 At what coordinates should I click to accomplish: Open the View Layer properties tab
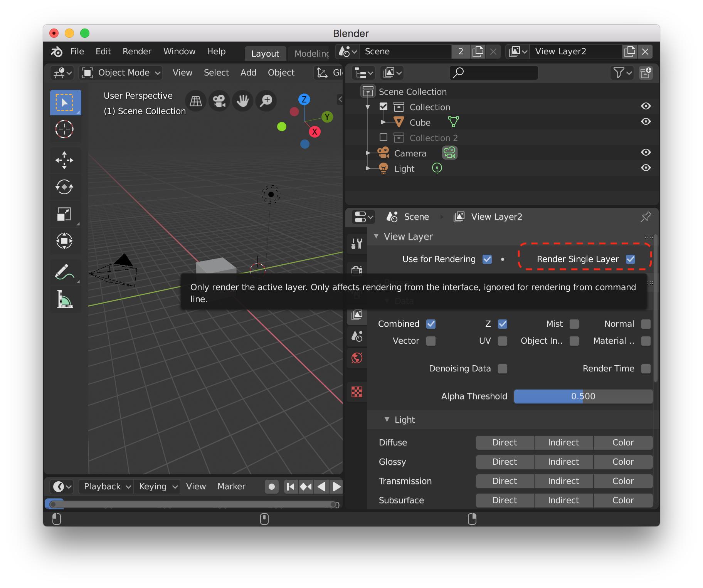(357, 315)
